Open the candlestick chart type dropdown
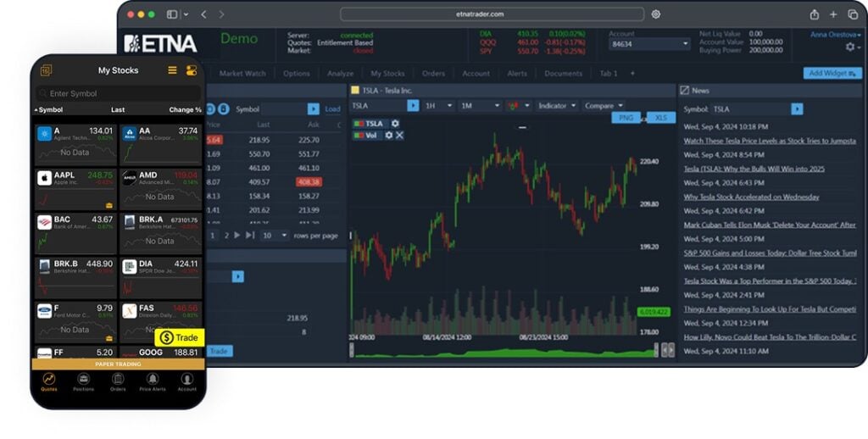 519,105
